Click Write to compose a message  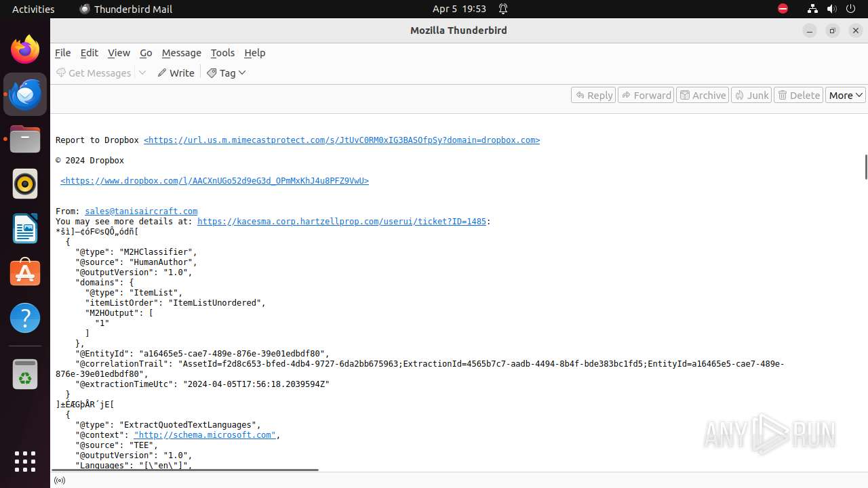[176, 73]
